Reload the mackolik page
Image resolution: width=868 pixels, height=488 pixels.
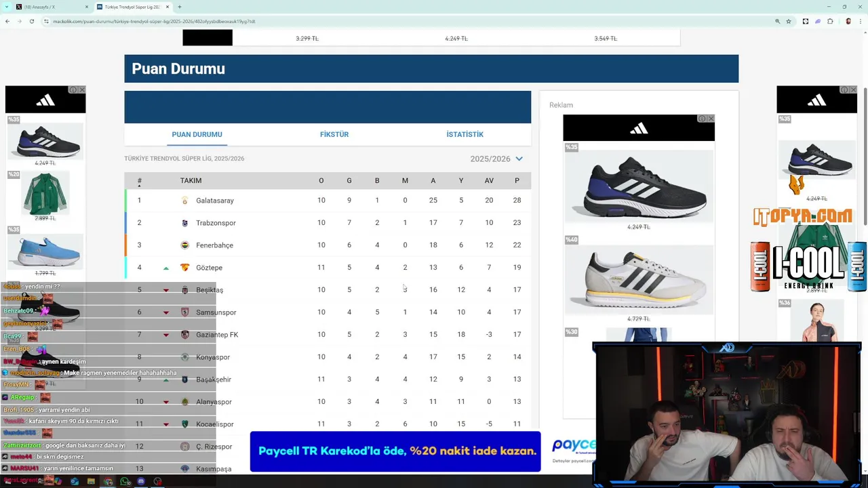[31, 21]
